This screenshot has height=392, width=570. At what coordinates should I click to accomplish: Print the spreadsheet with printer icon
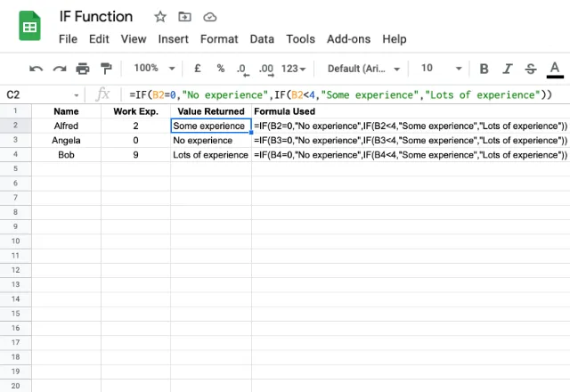click(83, 69)
